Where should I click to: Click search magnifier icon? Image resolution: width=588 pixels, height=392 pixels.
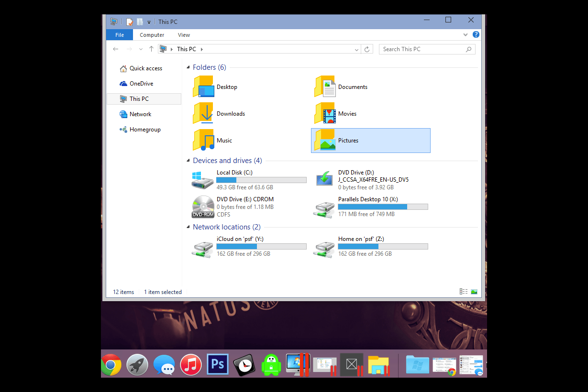468,49
